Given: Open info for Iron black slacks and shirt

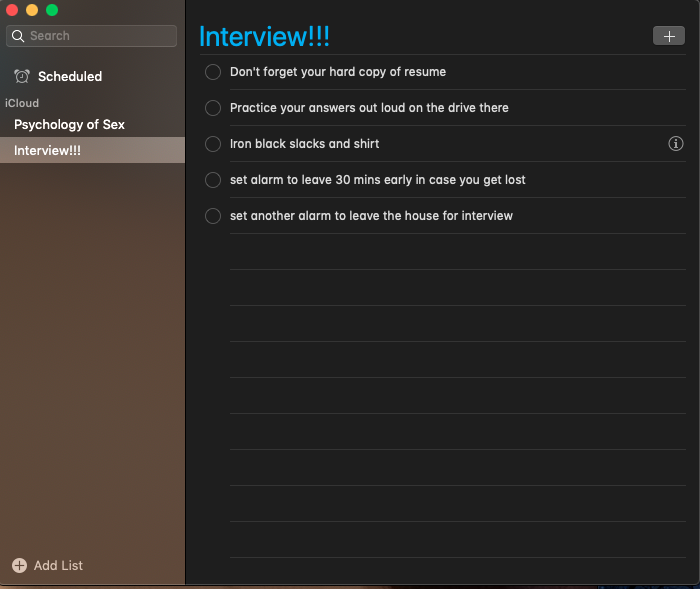Looking at the screenshot, I should click(x=675, y=144).
